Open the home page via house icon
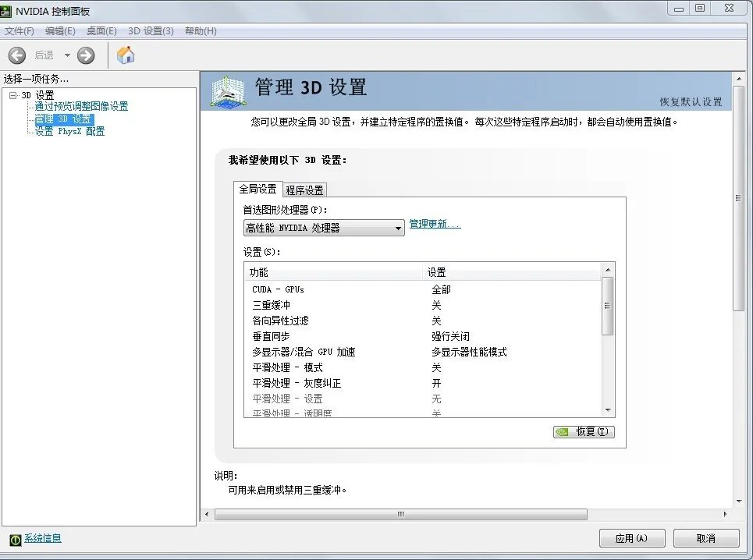Screen dimensions: 753x560 point(124,55)
